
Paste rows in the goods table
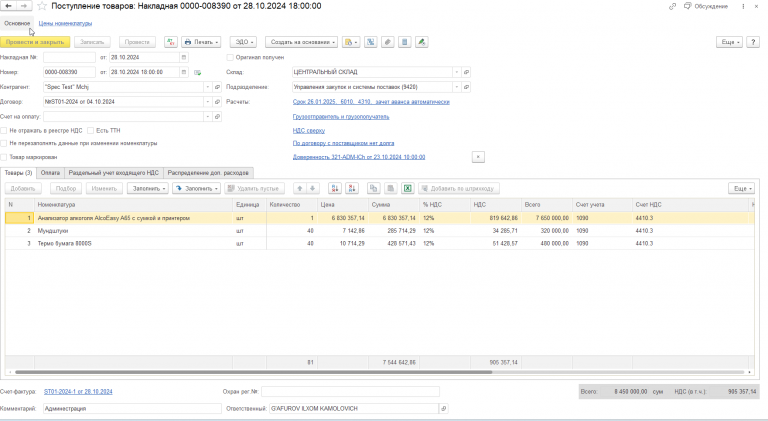coord(390,188)
